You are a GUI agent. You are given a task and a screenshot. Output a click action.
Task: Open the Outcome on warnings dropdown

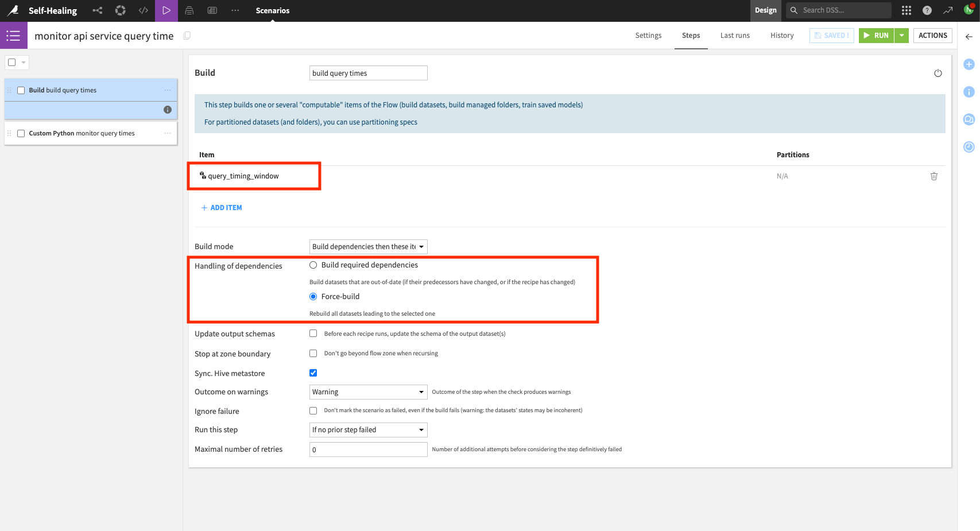pos(368,392)
